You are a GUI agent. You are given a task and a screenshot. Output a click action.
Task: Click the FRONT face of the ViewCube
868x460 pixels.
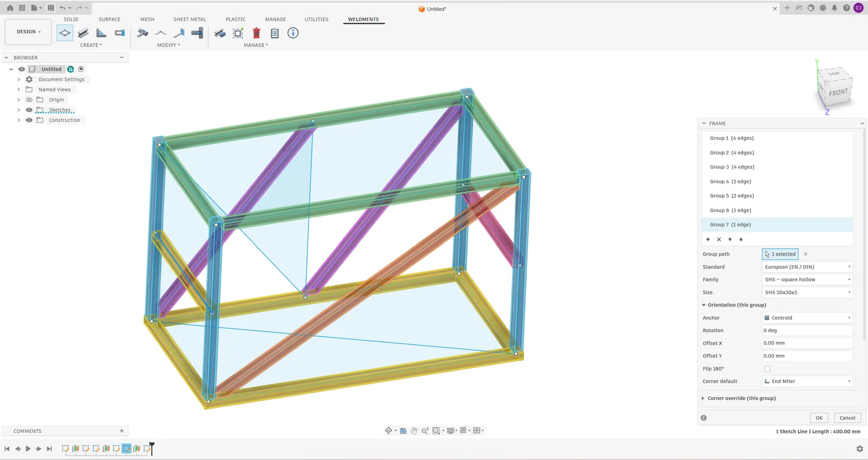[x=838, y=93]
